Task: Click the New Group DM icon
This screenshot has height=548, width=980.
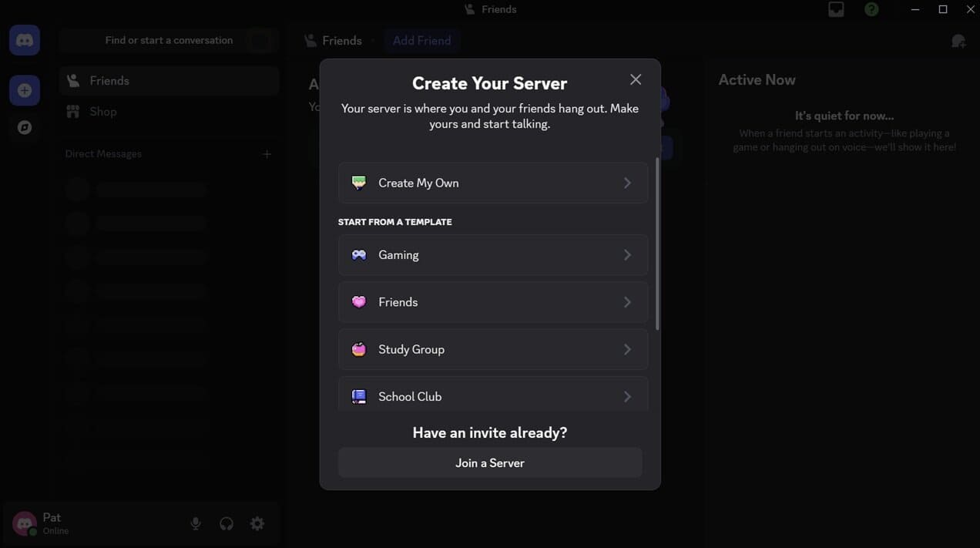Action: click(958, 41)
